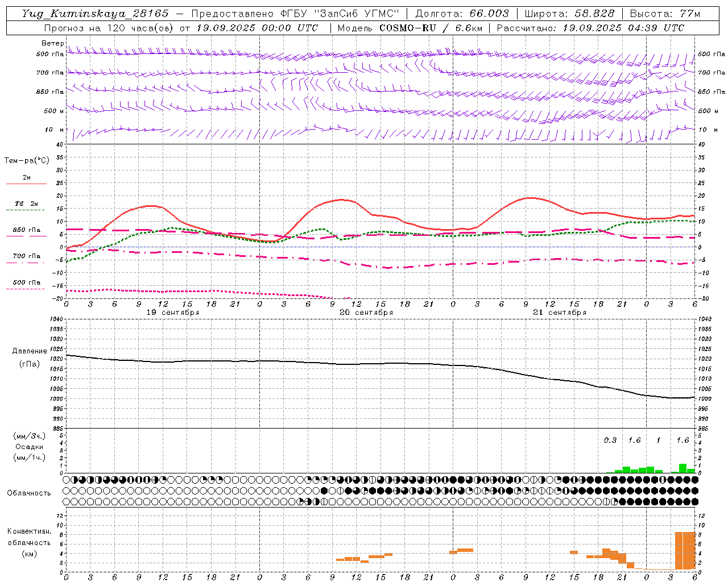Select the text 'Предоставлено ФГБУ "ЗапСиб УГМС"'
The image size is (728, 582).
tap(295, 14)
